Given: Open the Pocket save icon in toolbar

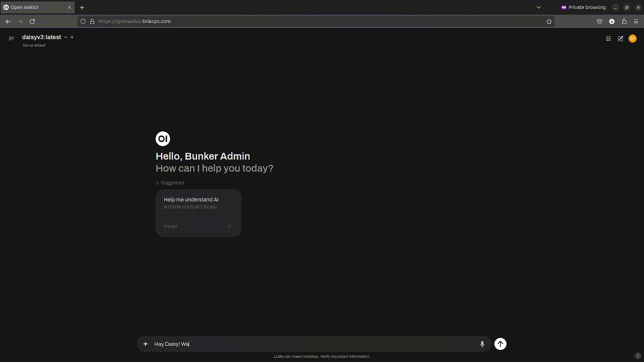Looking at the screenshot, I should pyautogui.click(x=600, y=22).
